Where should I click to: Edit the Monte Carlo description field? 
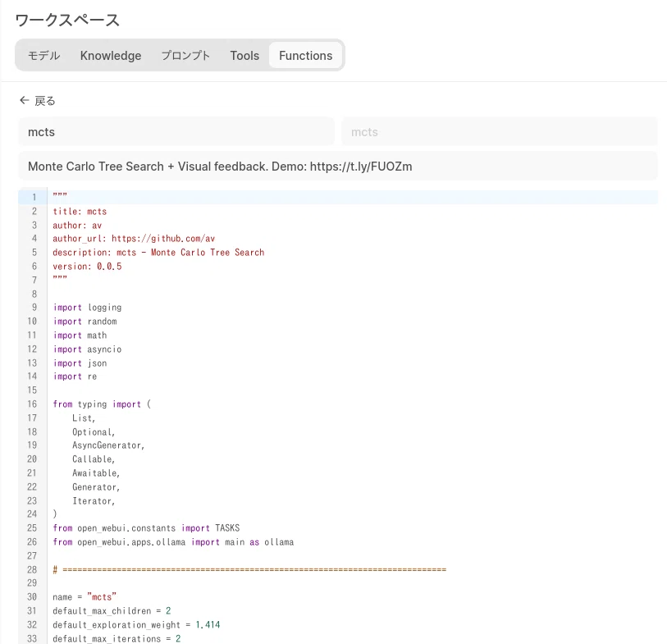coord(338,167)
